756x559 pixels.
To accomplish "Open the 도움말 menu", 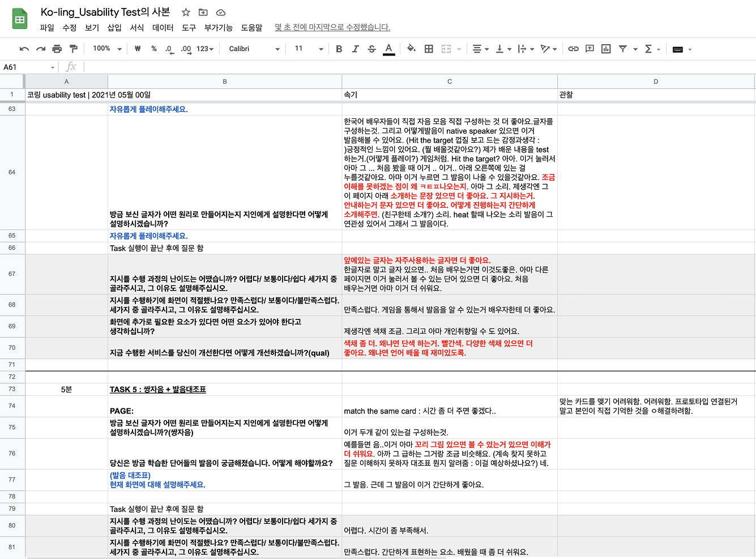I will point(251,27).
